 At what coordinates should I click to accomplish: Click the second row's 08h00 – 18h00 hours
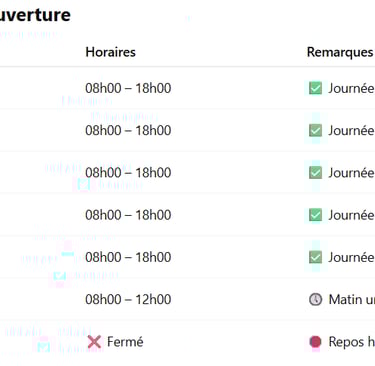[x=128, y=130]
